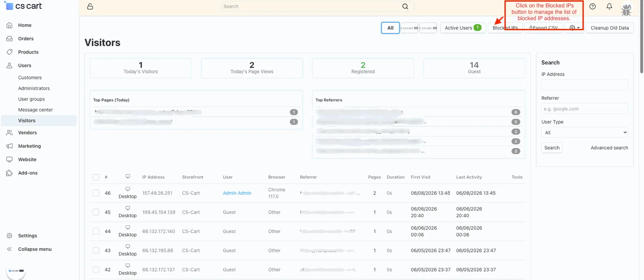Select the All storefront tab
644x280 pixels.
[x=390, y=28]
